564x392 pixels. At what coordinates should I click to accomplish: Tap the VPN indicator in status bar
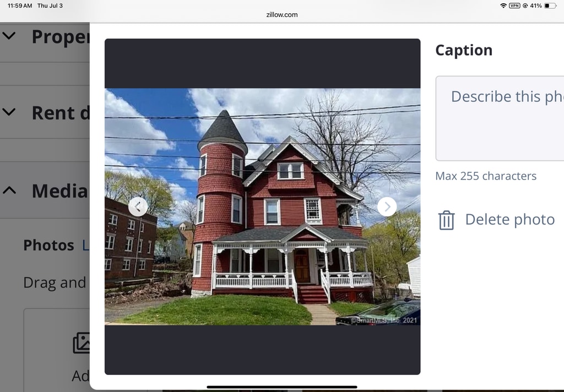514,6
